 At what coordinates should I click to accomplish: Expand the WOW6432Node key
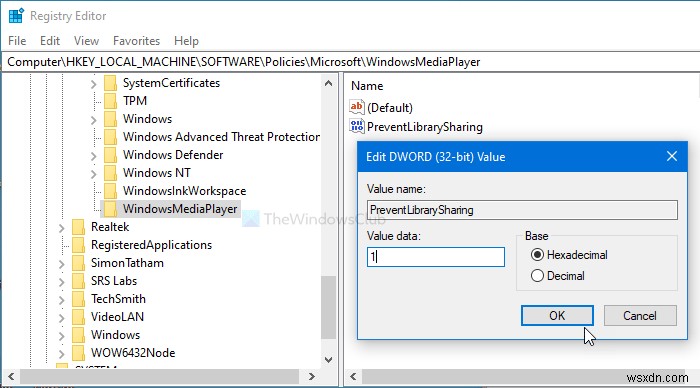pos(62,354)
